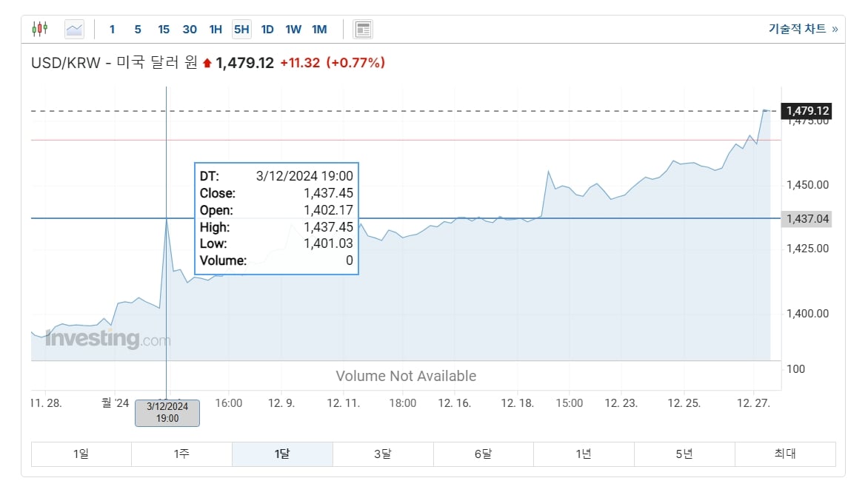Switch to candlestick chart type icon
Screen dimensions: 868x495
point(40,29)
